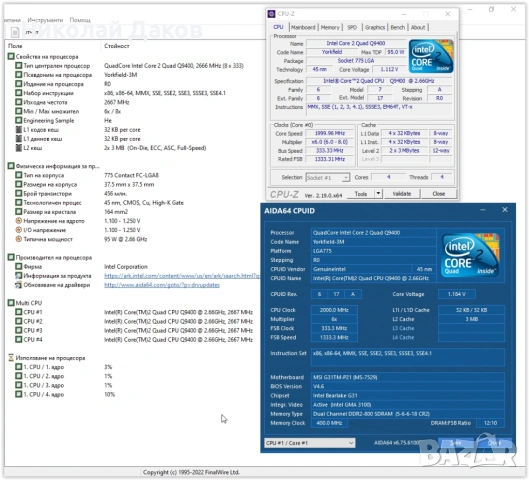Click icon of Брой транзистори row
The image size is (529, 480).
(19, 193)
